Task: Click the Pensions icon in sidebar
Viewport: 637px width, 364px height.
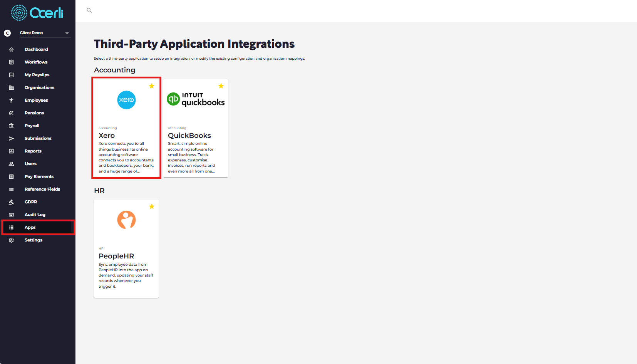Action: [11, 113]
